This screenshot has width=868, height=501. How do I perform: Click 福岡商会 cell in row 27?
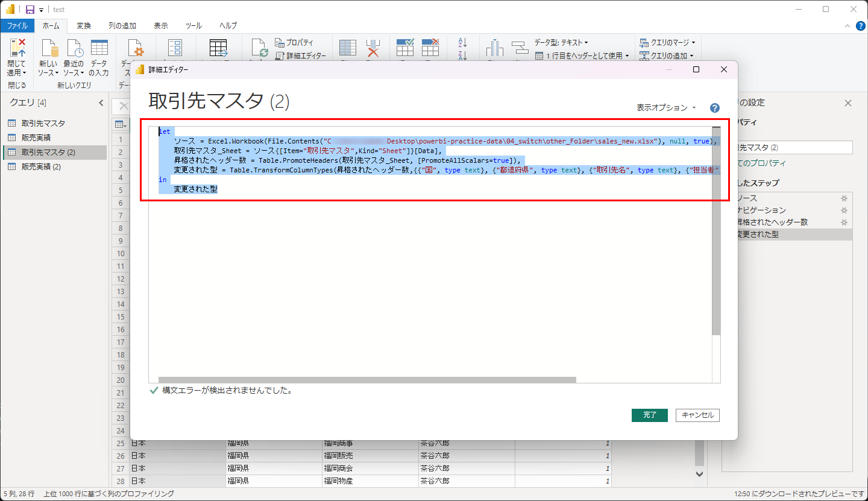point(370,468)
